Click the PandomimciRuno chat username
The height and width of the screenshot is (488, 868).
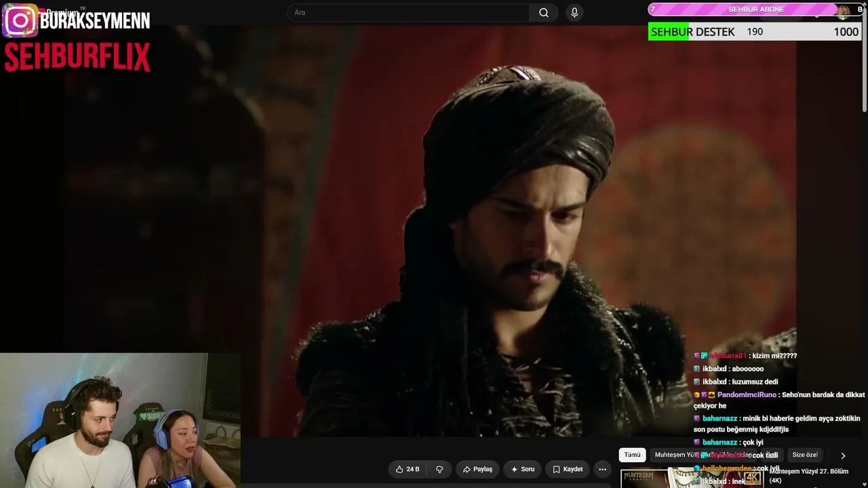point(747,394)
